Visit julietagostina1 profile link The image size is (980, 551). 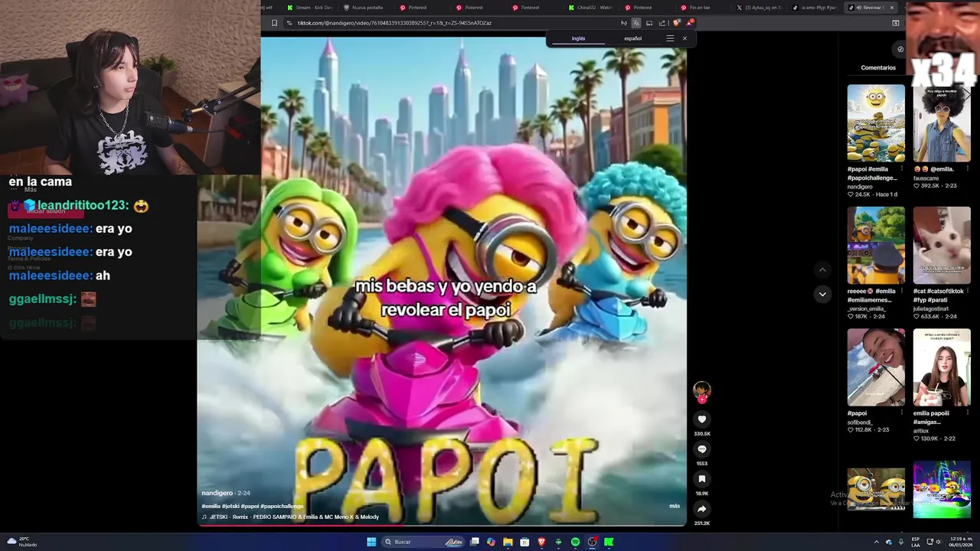click(929, 308)
